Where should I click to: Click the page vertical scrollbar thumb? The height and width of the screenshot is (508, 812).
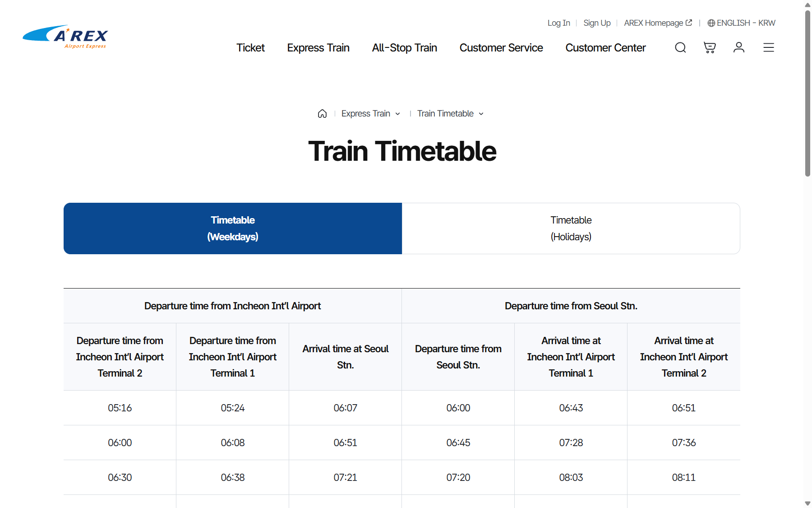pos(807,93)
